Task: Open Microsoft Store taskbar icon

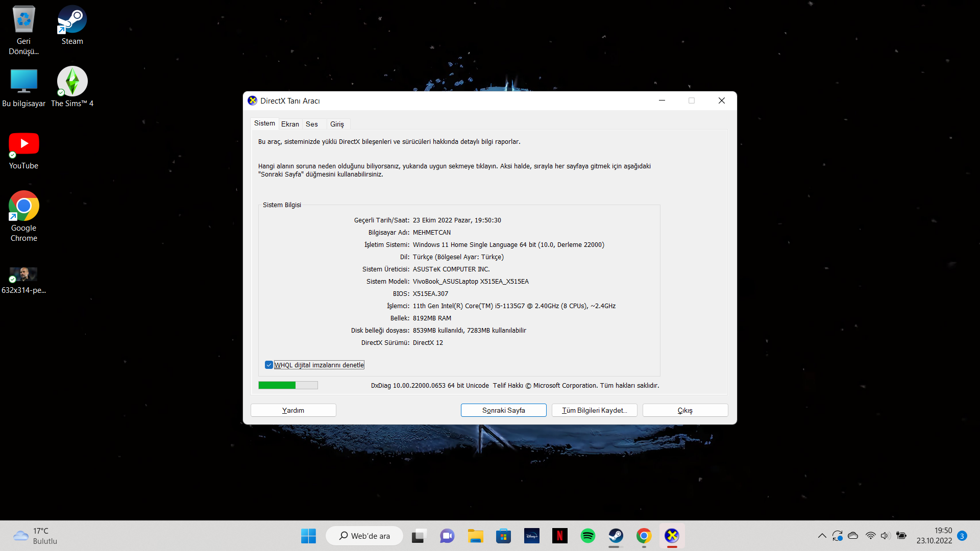Action: click(x=503, y=536)
